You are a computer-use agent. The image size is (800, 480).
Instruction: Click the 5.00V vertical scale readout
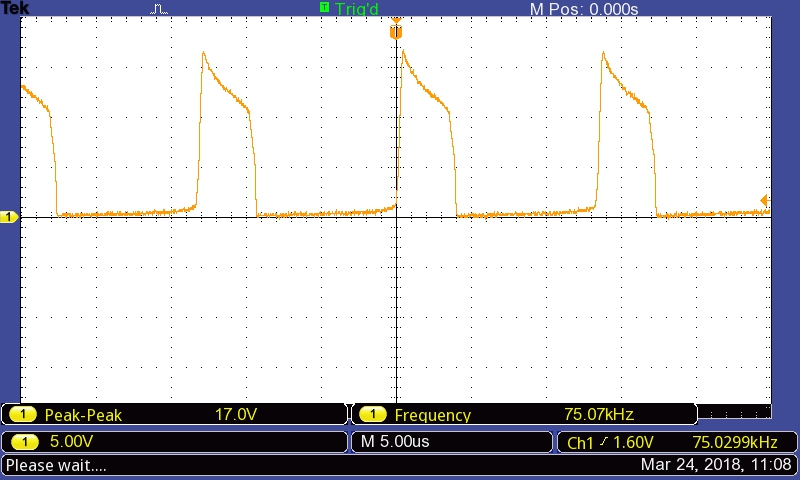[71, 441]
